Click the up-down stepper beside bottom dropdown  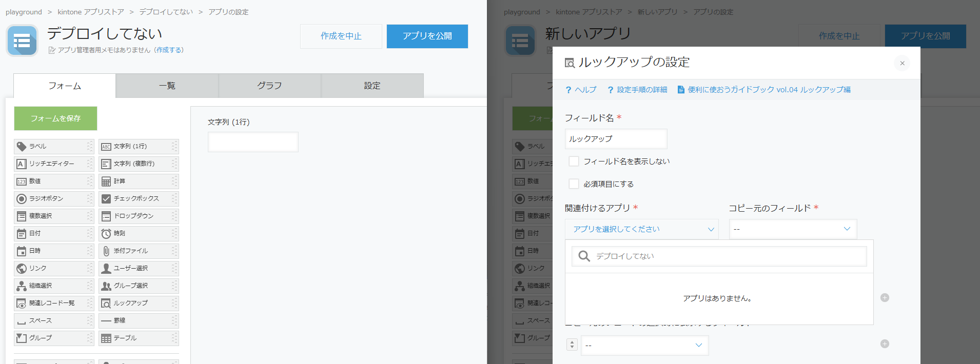click(x=572, y=345)
